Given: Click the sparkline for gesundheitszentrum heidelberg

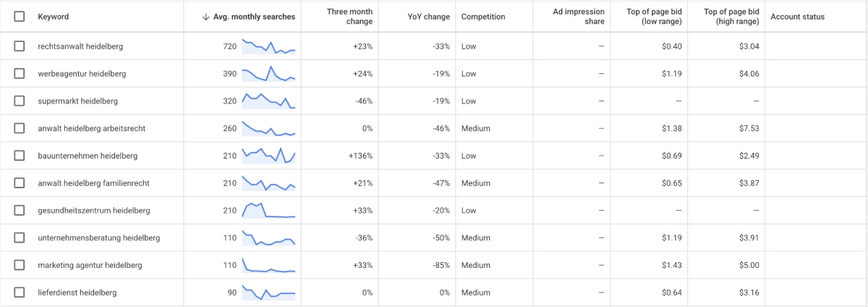Looking at the screenshot, I should pyautogui.click(x=268, y=211).
